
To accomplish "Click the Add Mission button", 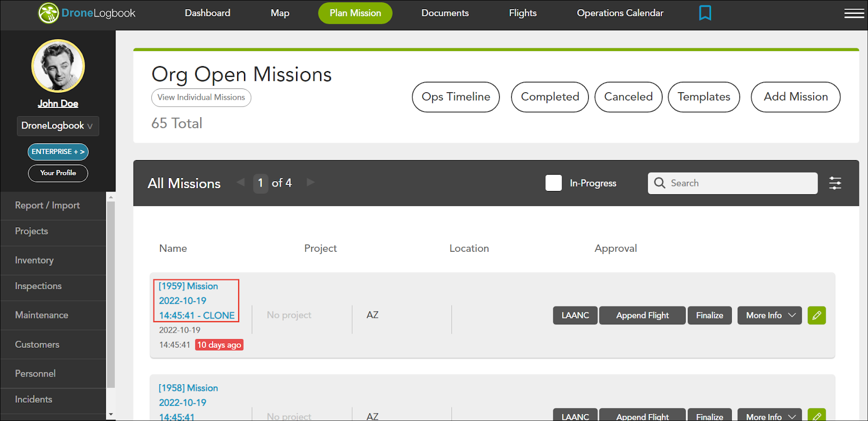I will [795, 97].
